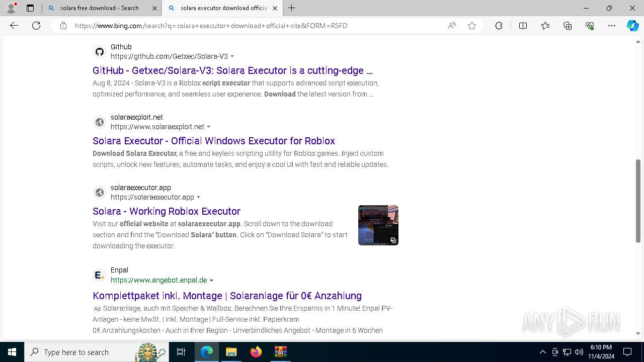The height and width of the screenshot is (362, 644).
Task: Open a new tab with plus button
Action: click(292, 8)
